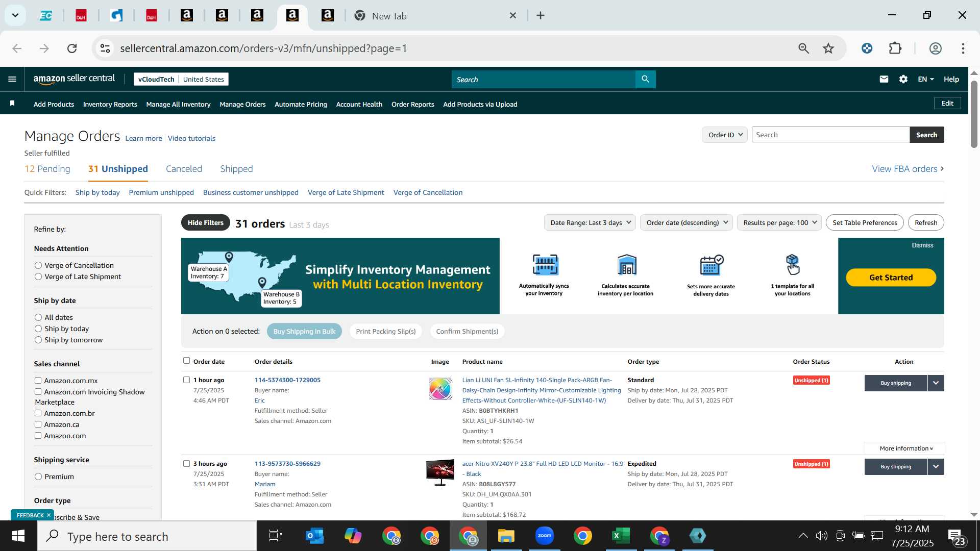Open Order date descending sort dropdown
This screenshot has height=551, width=980.
687,222
